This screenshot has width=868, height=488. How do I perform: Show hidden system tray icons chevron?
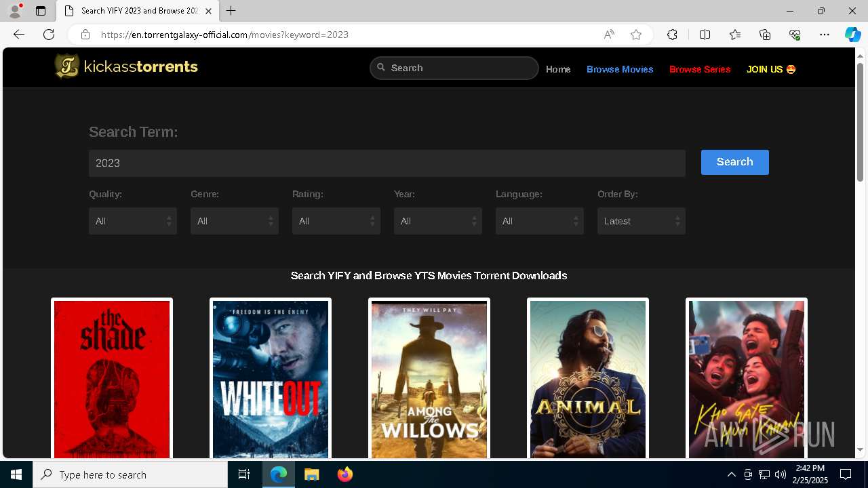coord(731,474)
